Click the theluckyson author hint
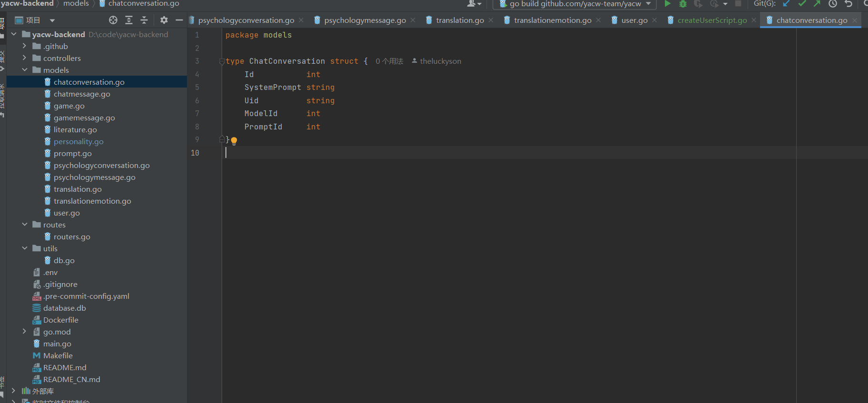 [x=440, y=61]
